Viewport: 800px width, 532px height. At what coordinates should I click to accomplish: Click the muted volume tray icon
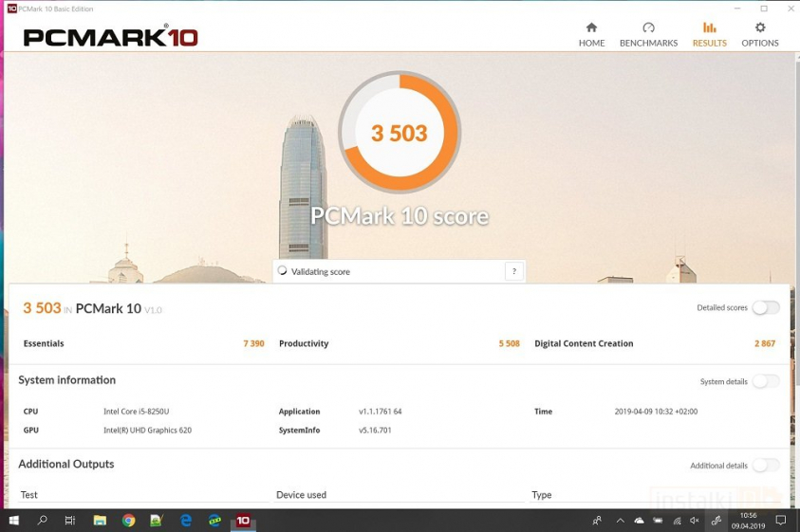click(695, 521)
